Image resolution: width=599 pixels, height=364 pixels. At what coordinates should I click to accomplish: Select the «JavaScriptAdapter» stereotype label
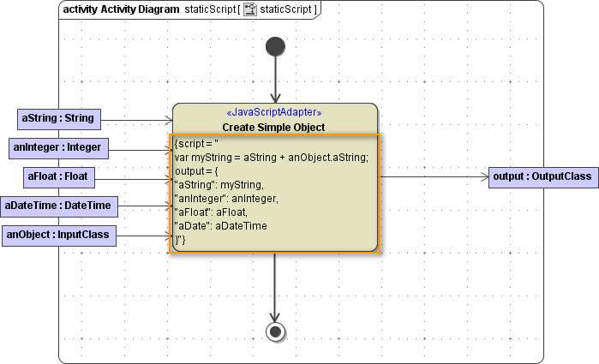point(273,112)
